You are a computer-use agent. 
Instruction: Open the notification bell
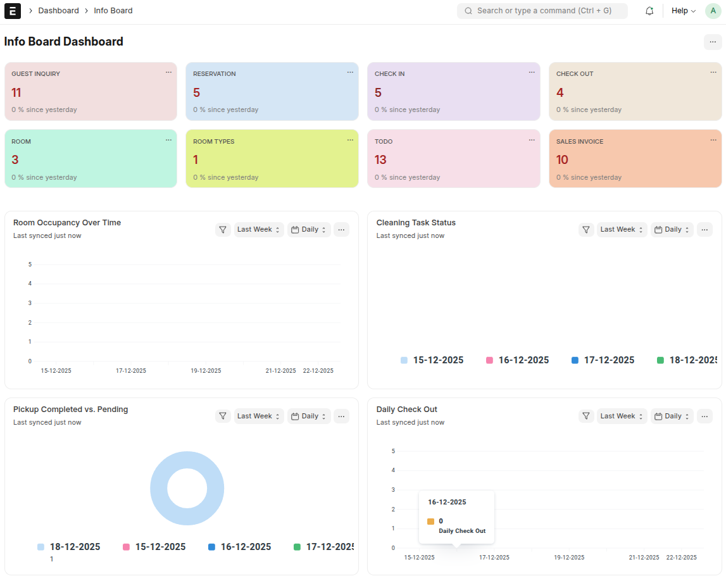649,11
